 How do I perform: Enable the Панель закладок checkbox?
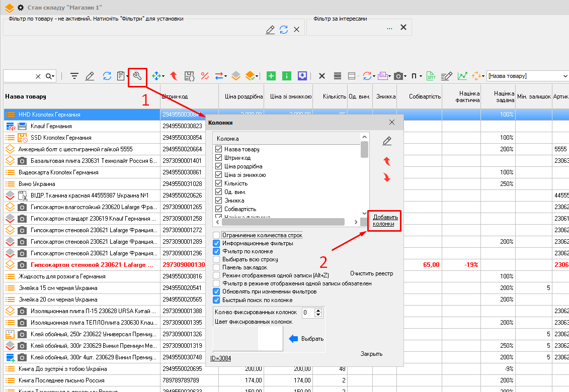pos(216,267)
